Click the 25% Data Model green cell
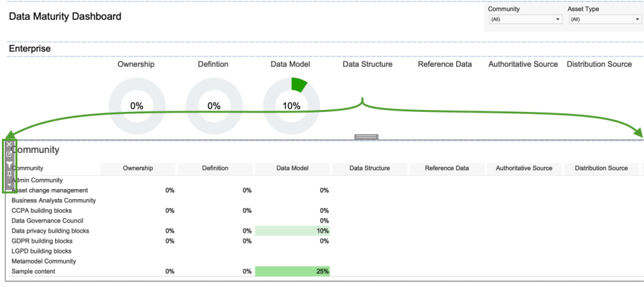The height and width of the screenshot is (287, 644). 292,271
